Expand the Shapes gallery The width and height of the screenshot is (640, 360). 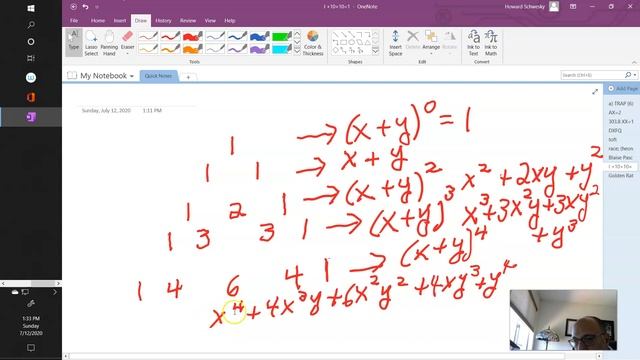[376, 51]
